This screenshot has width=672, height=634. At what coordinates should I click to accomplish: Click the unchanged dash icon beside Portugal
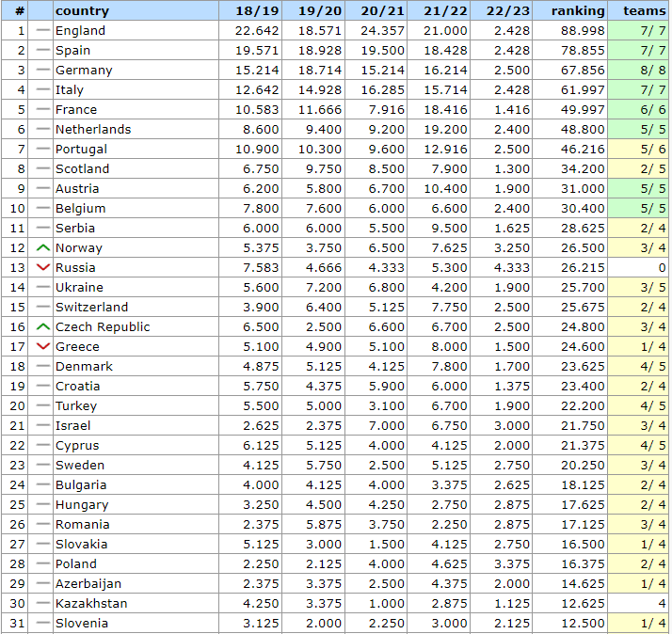(43, 150)
